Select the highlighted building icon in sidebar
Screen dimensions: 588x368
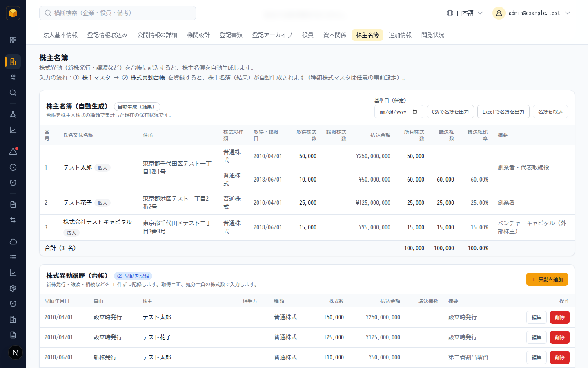pyautogui.click(x=13, y=62)
